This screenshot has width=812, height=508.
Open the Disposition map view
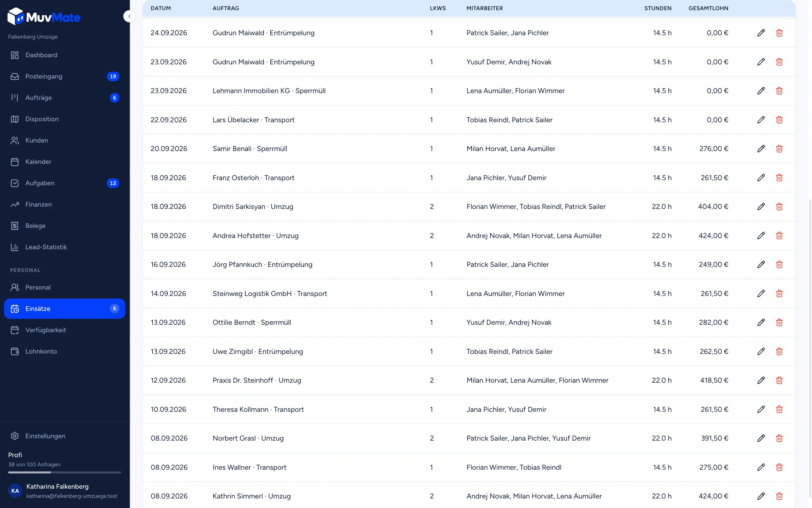point(65,119)
